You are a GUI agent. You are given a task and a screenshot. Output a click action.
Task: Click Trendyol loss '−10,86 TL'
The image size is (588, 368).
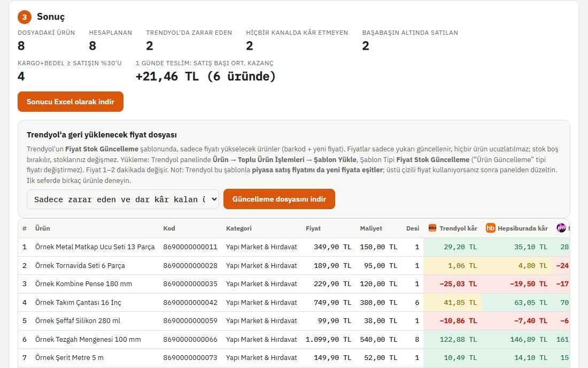click(458, 321)
